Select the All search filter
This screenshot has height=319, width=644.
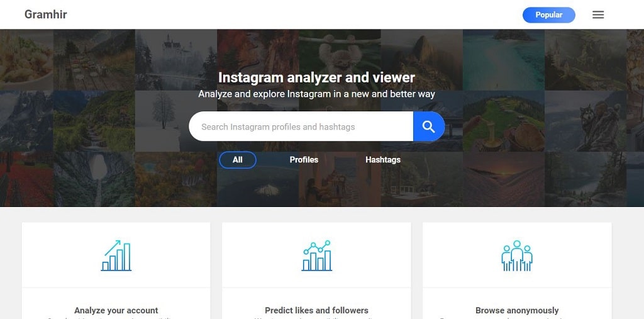(x=238, y=160)
